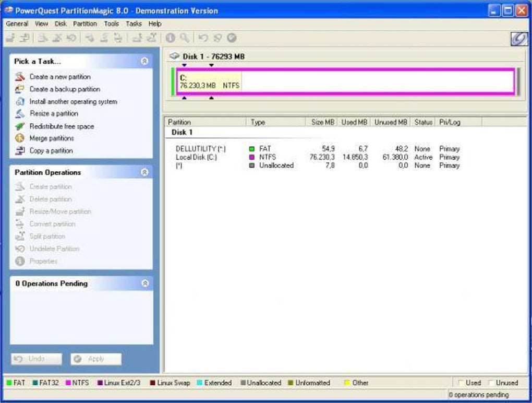This screenshot has width=532, height=403.
Task: Click the Unused MB column header
Action: coord(391,122)
